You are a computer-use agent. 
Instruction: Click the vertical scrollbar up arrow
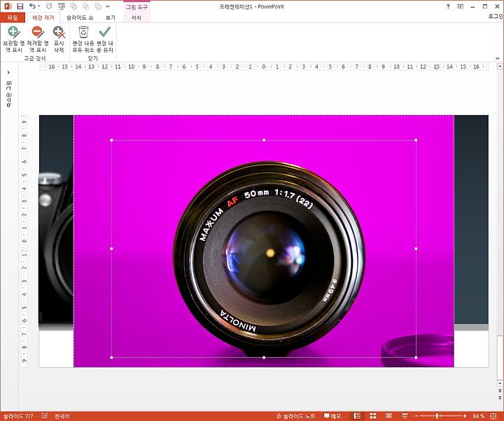[x=500, y=67]
